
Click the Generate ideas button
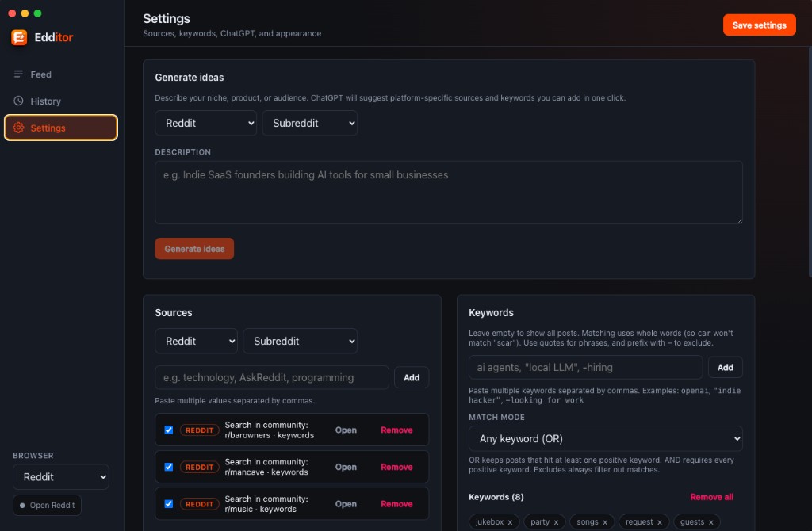coord(194,249)
